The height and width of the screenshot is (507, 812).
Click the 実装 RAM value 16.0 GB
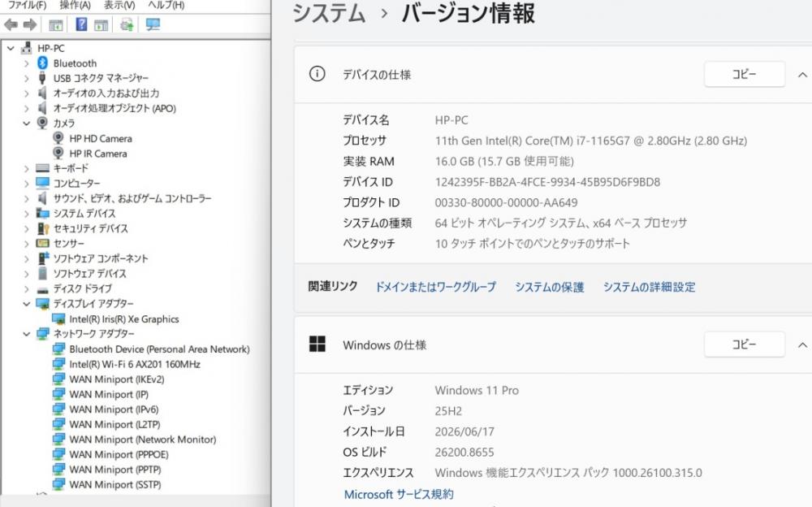pos(504,161)
